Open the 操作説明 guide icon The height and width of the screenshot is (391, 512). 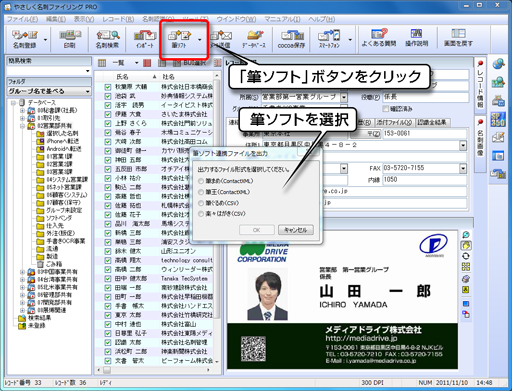416,38
